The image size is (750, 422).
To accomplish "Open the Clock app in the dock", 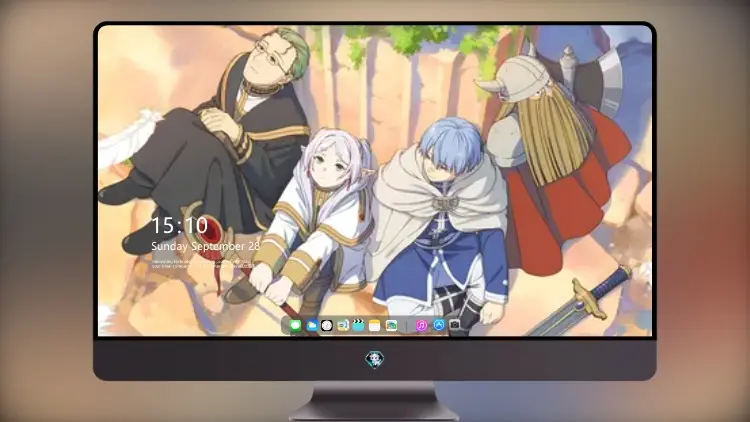I will coord(327,326).
